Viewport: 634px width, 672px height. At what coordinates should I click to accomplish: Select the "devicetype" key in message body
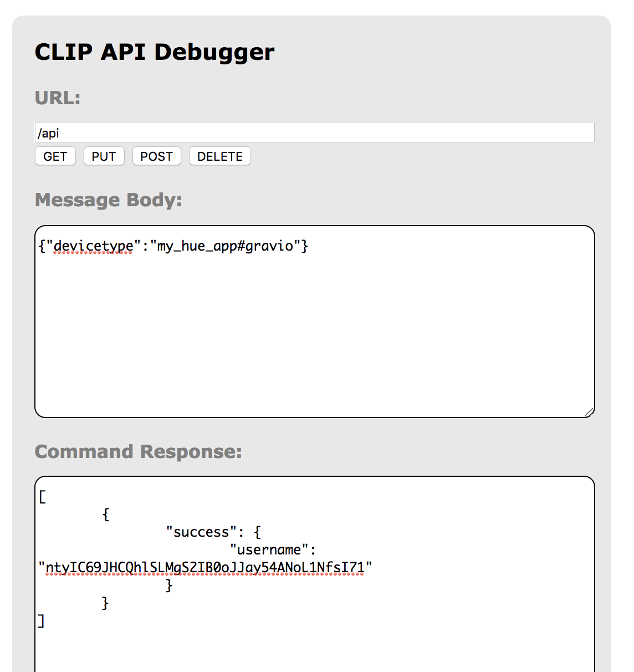coord(94,246)
